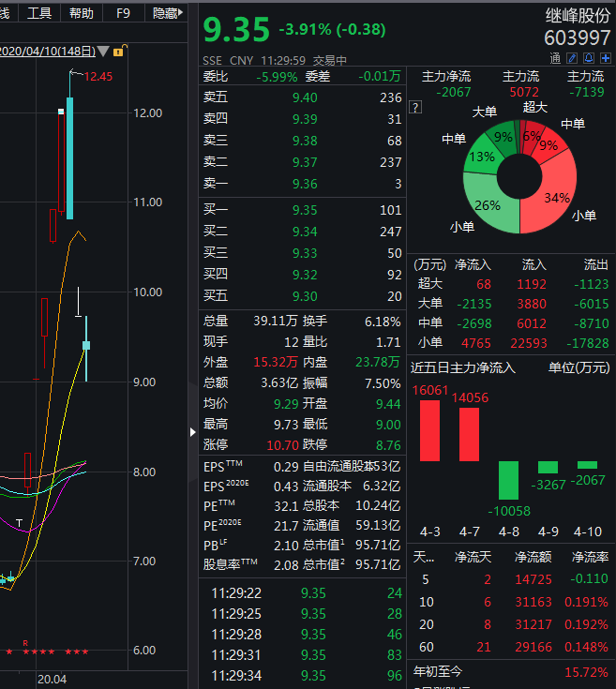Click the 4-3 red inflow bar 16061
616x689 pixels.
coord(429,430)
